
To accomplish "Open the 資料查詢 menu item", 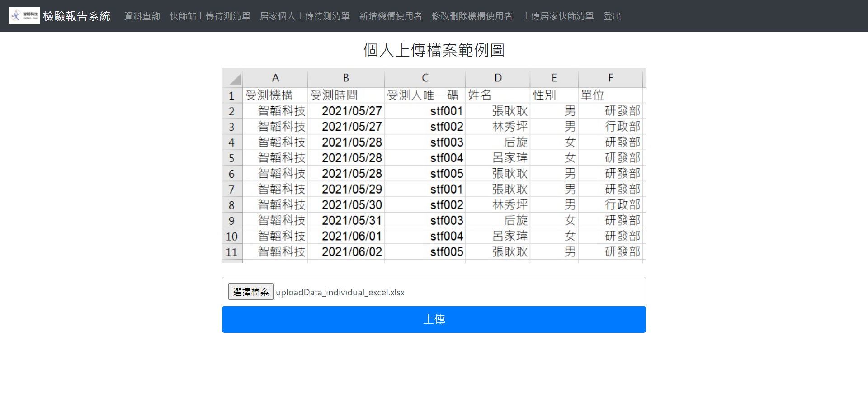I will [x=142, y=16].
